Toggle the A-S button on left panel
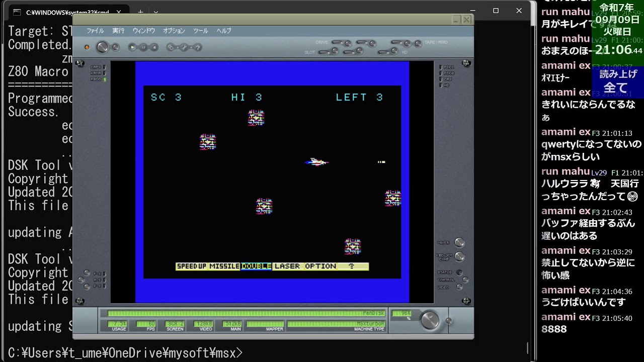 click(x=81, y=280)
